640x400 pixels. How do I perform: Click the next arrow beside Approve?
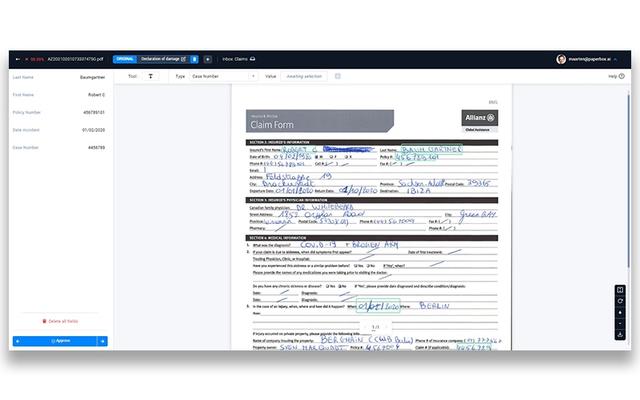tap(102, 341)
